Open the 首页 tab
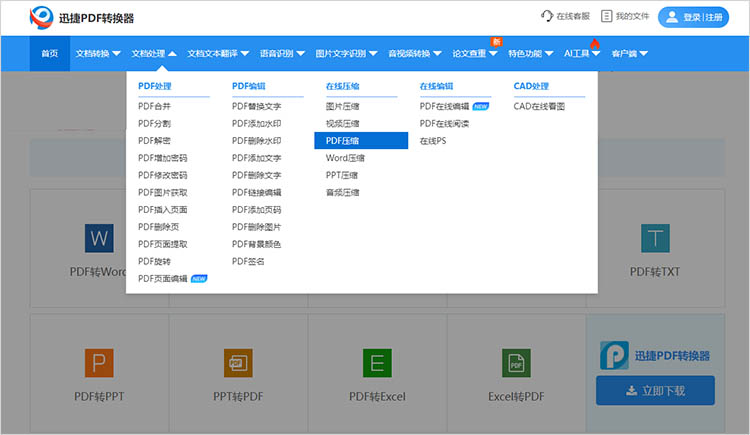The height and width of the screenshot is (435, 750). [50, 54]
